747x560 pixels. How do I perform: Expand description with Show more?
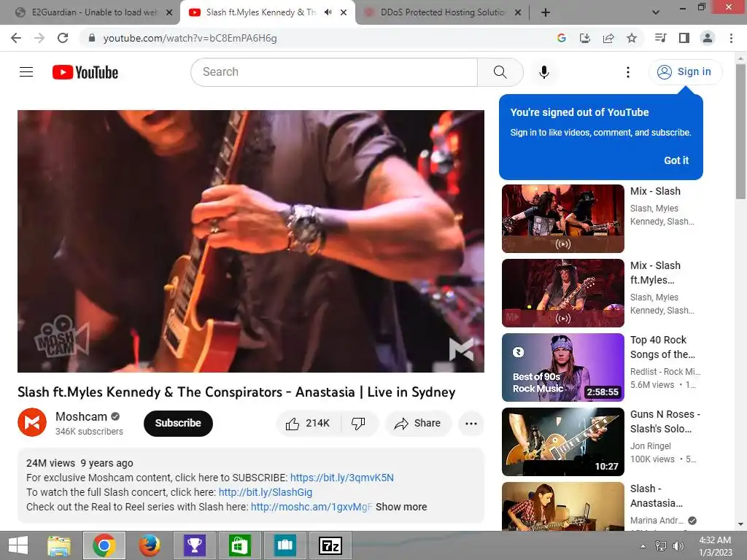pos(401,507)
